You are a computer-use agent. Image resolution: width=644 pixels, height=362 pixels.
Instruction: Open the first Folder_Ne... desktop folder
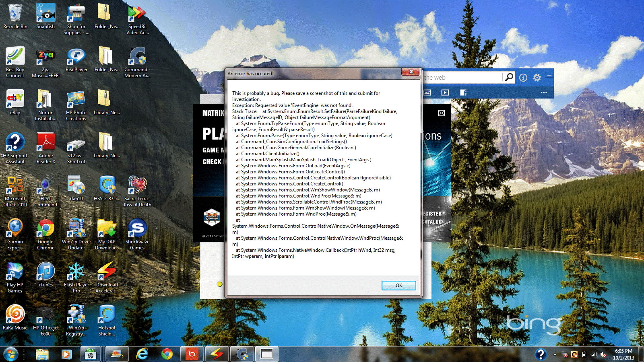coord(107,16)
